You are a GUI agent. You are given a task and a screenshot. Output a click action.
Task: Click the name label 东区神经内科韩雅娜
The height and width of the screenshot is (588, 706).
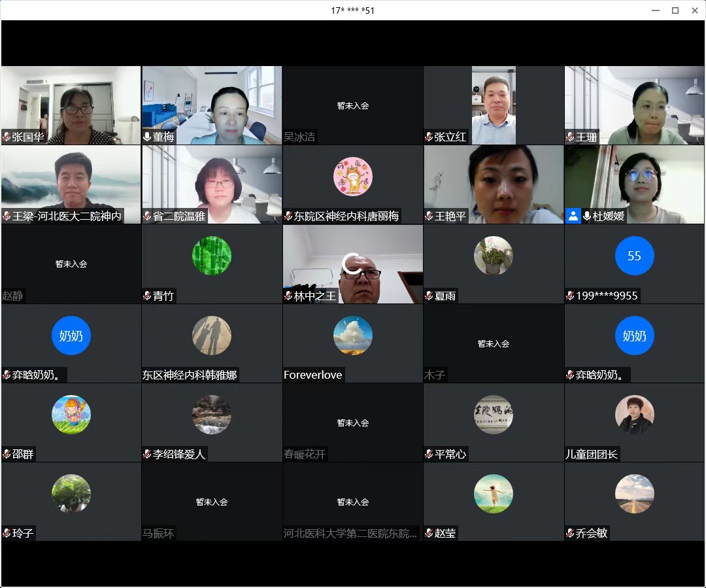click(x=190, y=375)
